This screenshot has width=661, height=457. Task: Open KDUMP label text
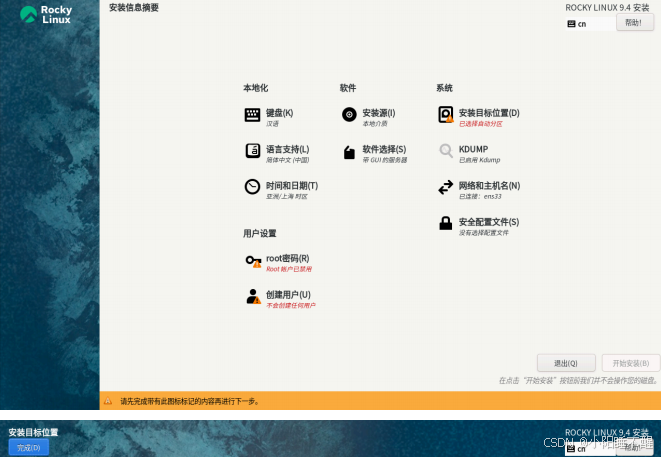(x=473, y=149)
